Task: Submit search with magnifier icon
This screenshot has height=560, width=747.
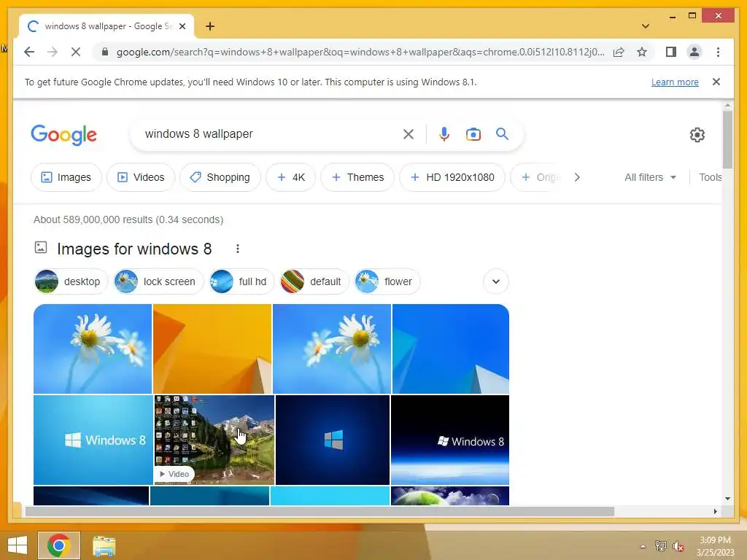Action: point(502,134)
